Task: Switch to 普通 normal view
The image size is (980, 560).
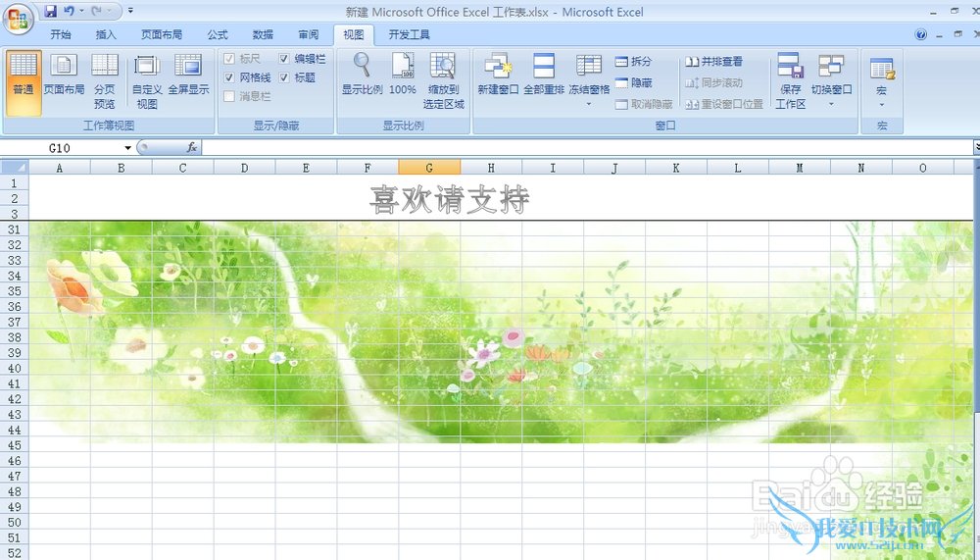Action: tap(24, 82)
